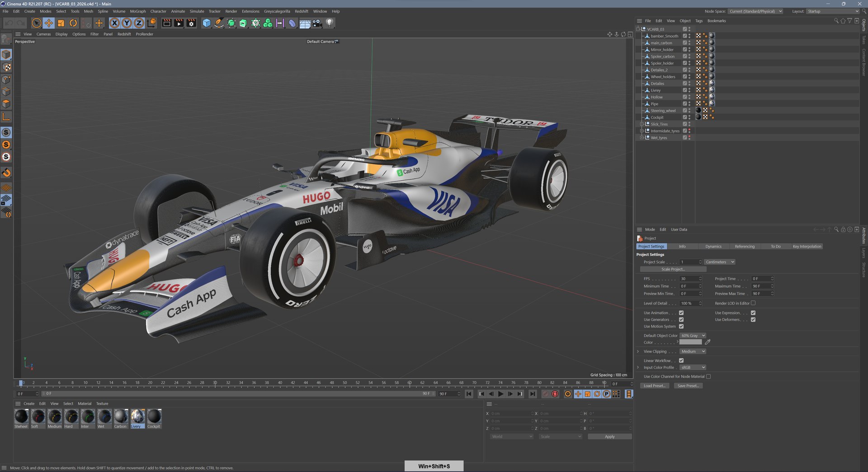Open View Clipping Medium dropdown
This screenshot has height=472, width=868.
click(693, 351)
